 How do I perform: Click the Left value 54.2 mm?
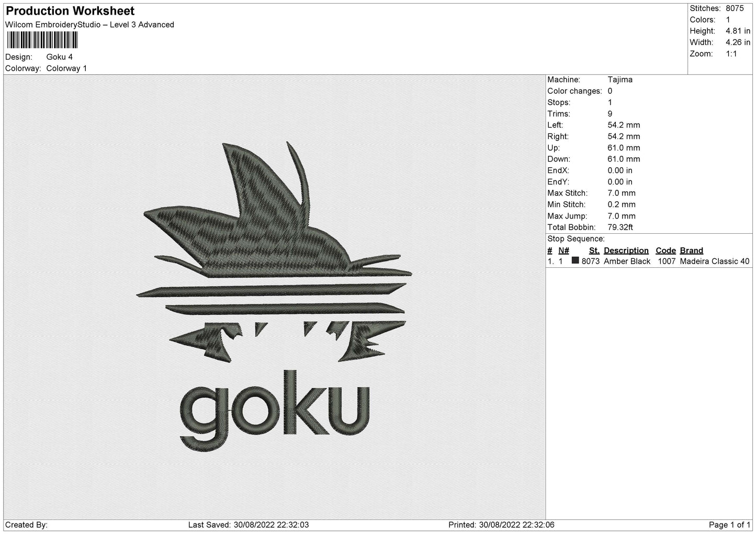pos(624,125)
